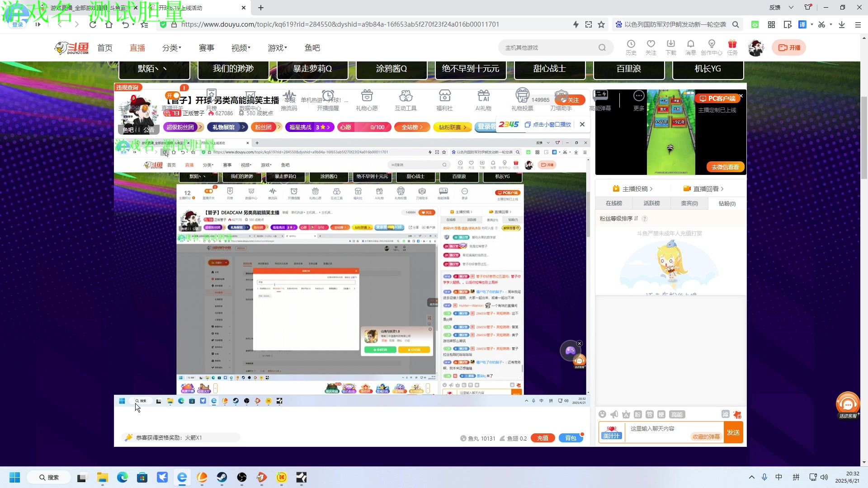Screen dimensions: 868x488
Task: Click the megaphone horn icon in chat toolbar
Action: 614,414
